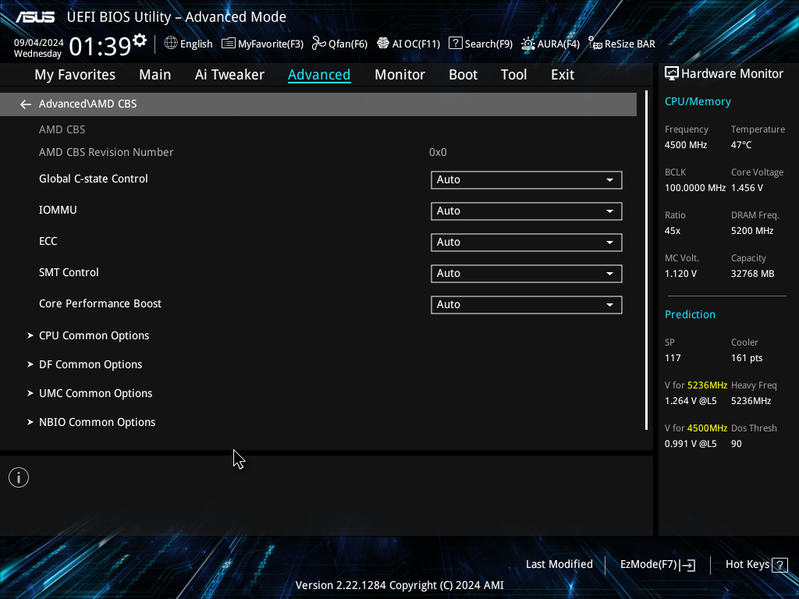
Task: Click SP value 117
Action: click(x=673, y=358)
